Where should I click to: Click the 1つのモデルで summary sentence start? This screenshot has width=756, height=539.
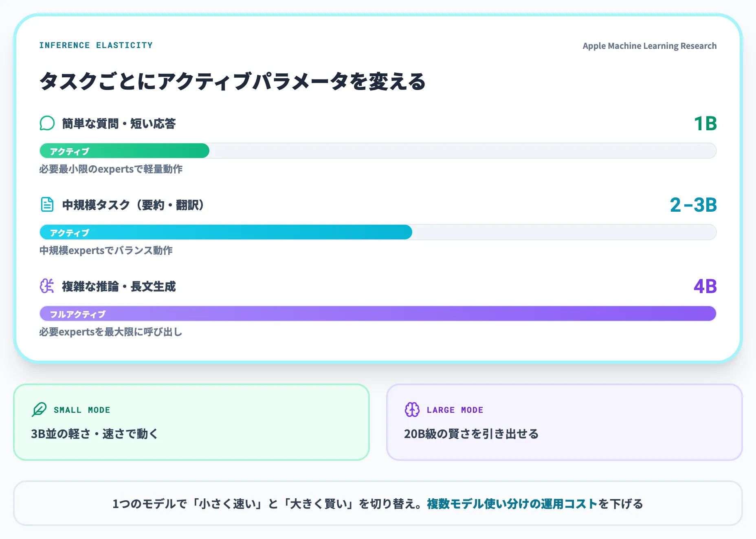coord(150,504)
